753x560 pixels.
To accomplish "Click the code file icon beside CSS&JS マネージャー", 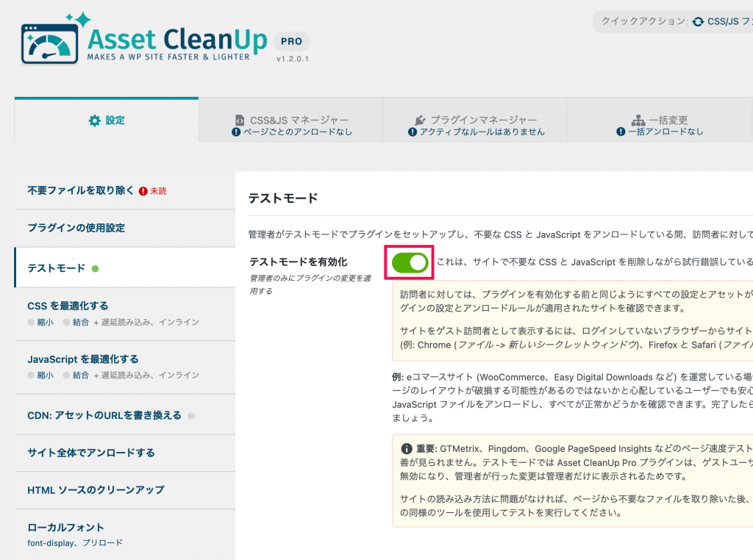I will (240, 120).
